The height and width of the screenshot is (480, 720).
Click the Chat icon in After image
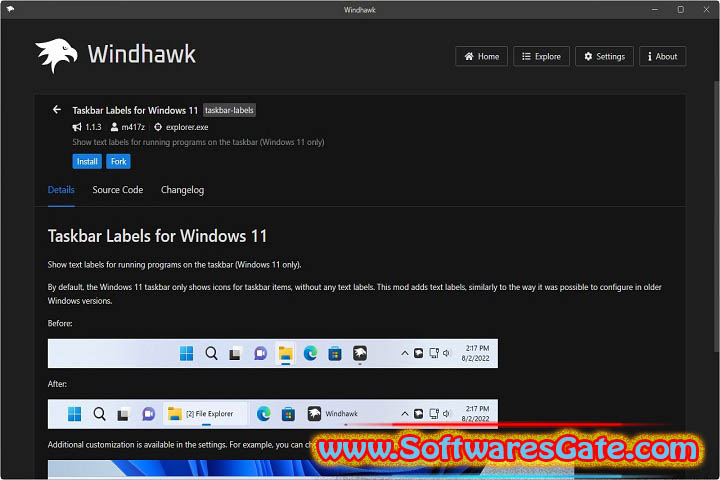coord(148,414)
